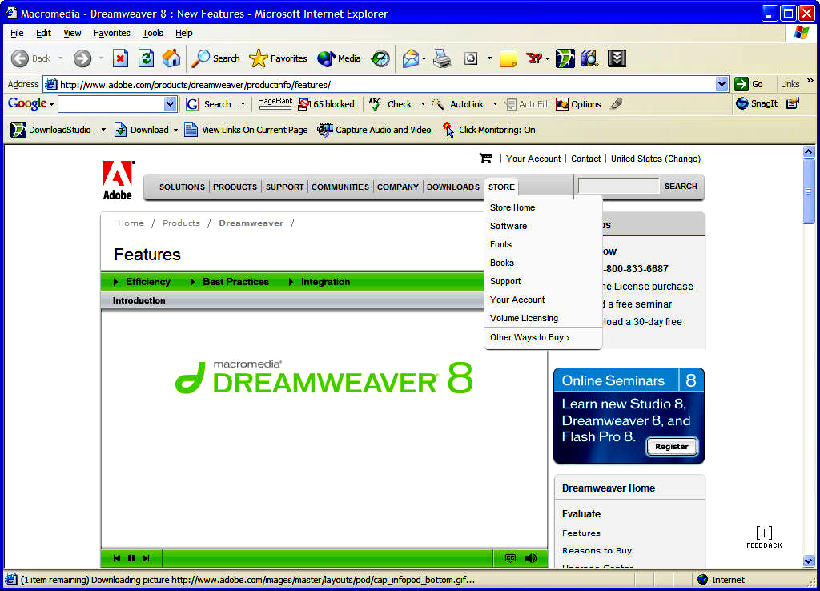The image size is (820, 591).
Task: Run the Google toolbar spell Check
Action: [x=391, y=104]
